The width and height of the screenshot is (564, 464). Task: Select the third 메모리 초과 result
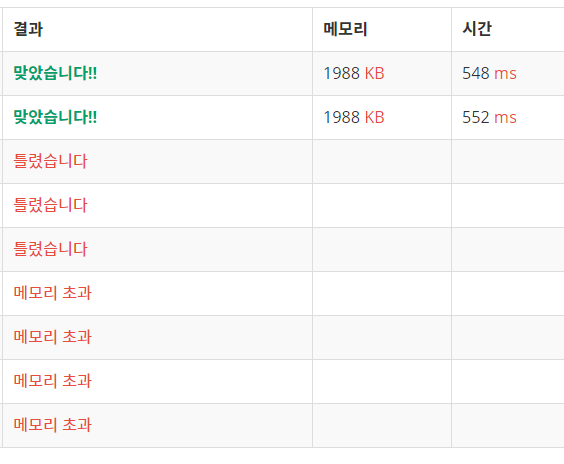coord(53,381)
